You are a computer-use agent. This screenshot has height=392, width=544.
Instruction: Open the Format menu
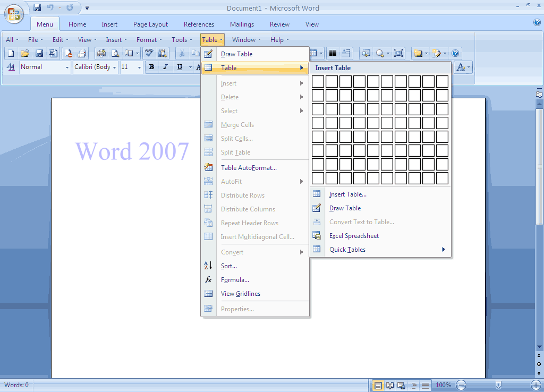[x=149, y=40]
